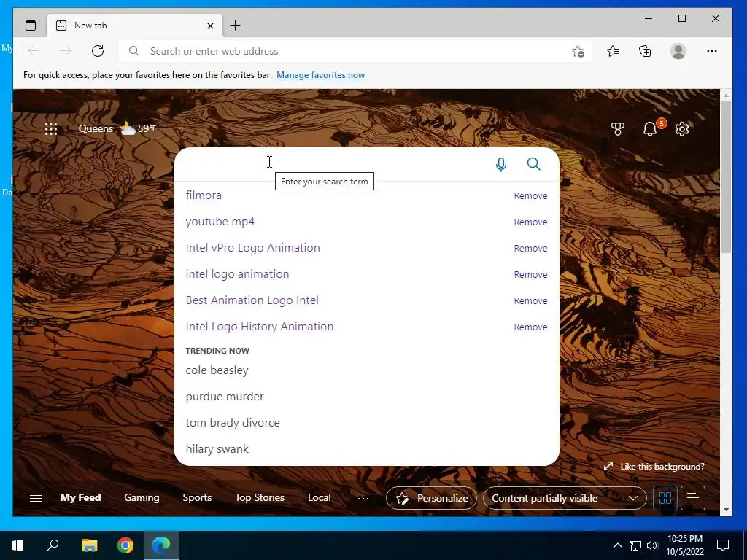
Task: Click Like this background expand link
Action: [x=654, y=467]
